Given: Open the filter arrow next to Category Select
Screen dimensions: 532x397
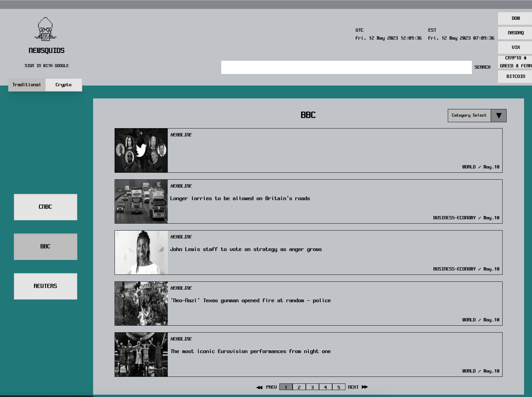Looking at the screenshot, I should coord(499,115).
